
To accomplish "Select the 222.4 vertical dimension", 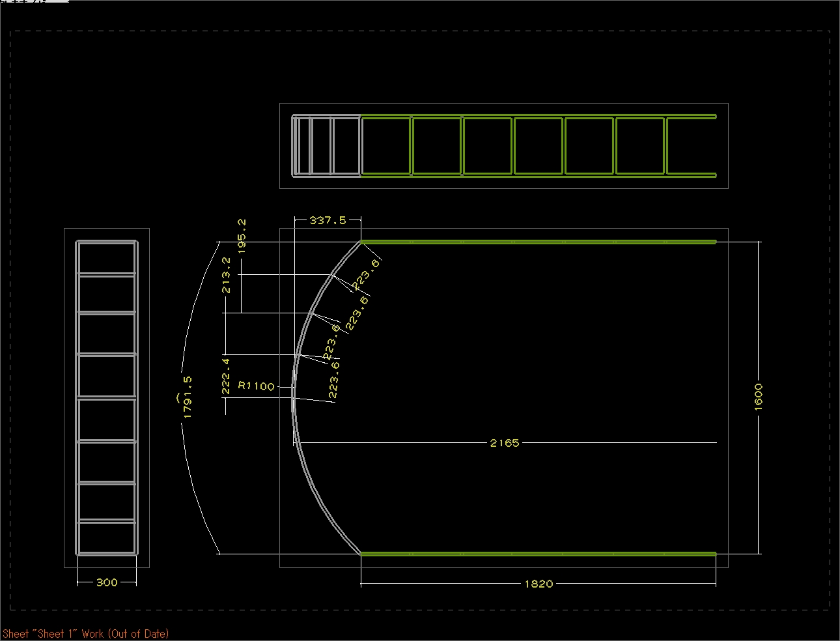I will [x=226, y=376].
